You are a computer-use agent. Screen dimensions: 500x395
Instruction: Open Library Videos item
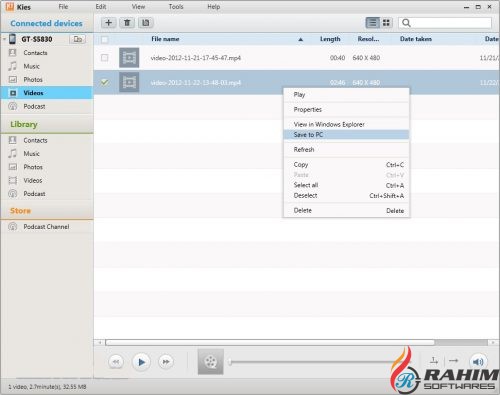point(33,180)
